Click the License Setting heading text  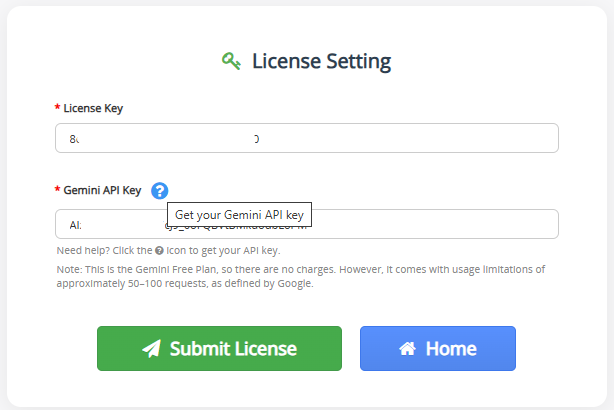321,61
